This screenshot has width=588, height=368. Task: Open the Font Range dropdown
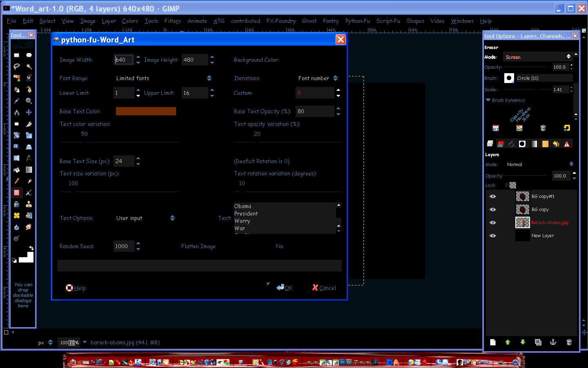click(x=163, y=78)
